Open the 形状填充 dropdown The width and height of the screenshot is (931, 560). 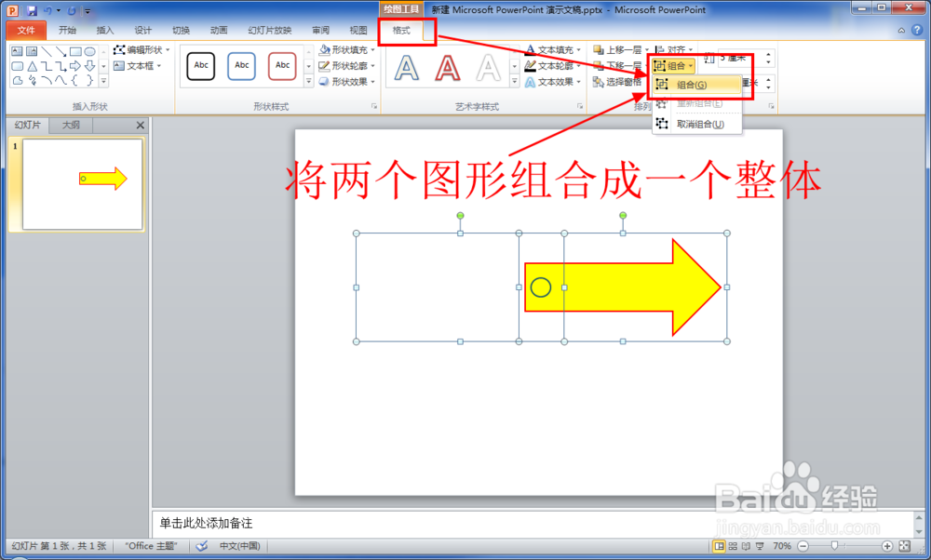[x=346, y=50]
